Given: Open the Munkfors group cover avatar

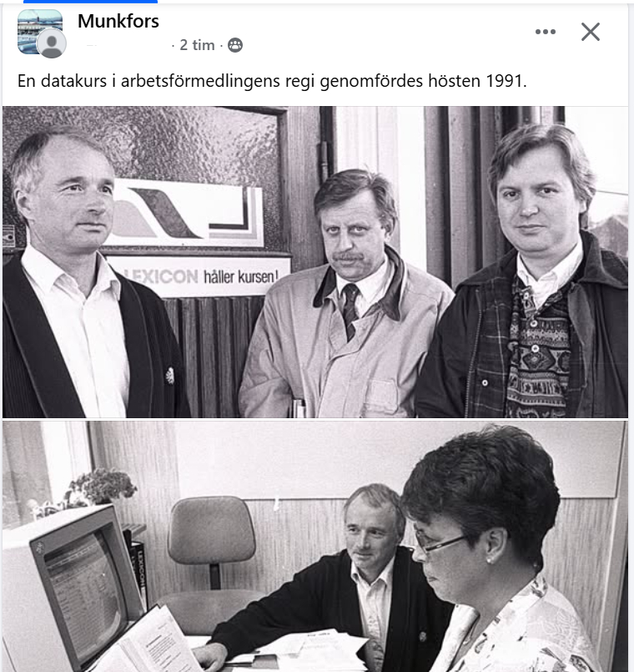Looking at the screenshot, I should click(39, 31).
